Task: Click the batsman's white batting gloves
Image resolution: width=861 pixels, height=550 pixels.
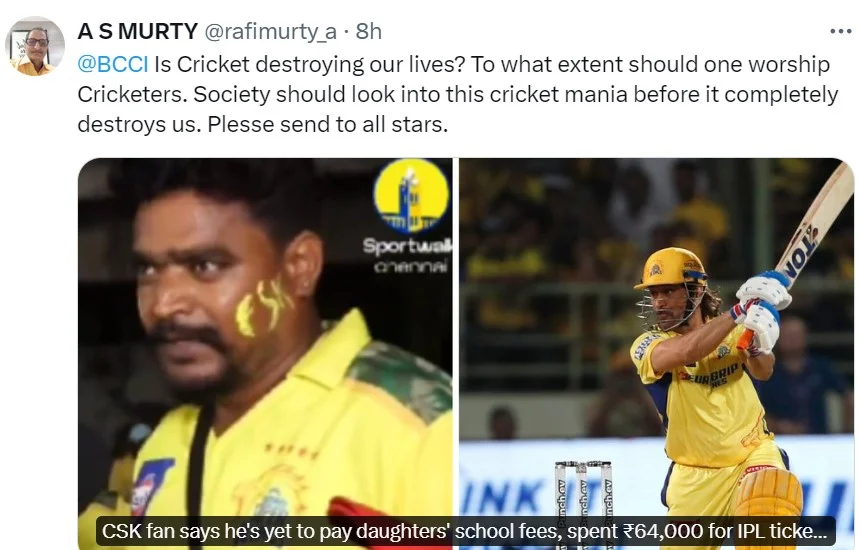Action: point(763,307)
